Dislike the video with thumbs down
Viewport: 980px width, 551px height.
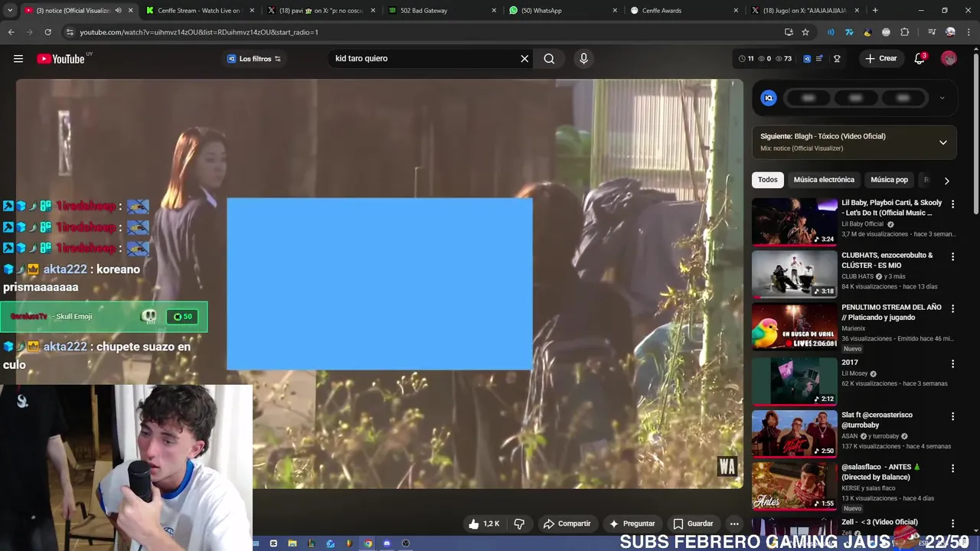519,523
